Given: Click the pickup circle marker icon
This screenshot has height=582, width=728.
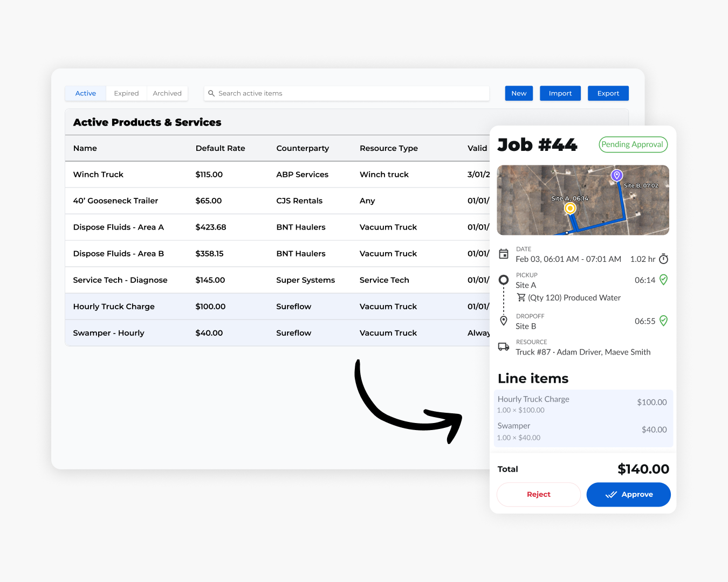Looking at the screenshot, I should coord(504,280).
